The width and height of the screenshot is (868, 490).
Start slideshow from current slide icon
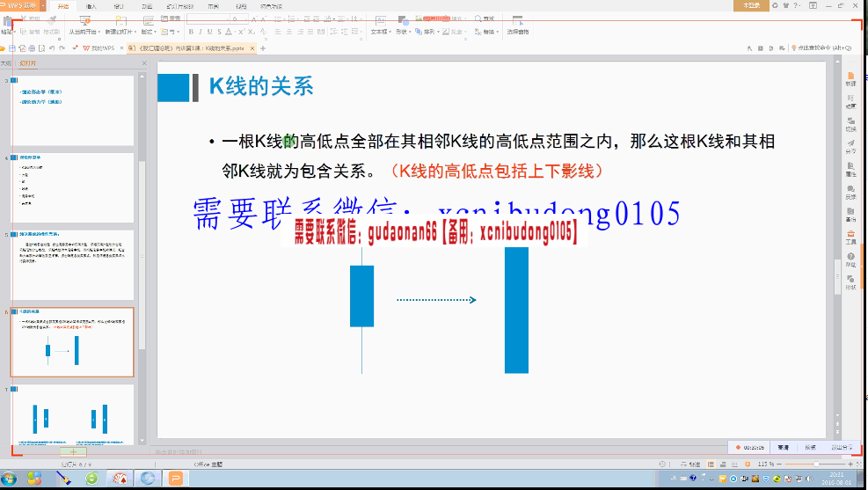[x=84, y=22]
